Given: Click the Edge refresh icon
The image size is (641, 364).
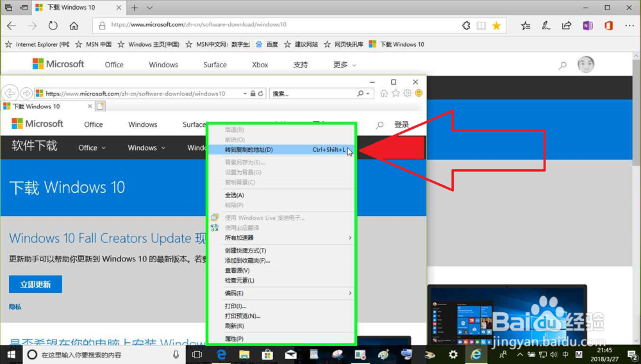Looking at the screenshot, I should [x=53, y=26].
